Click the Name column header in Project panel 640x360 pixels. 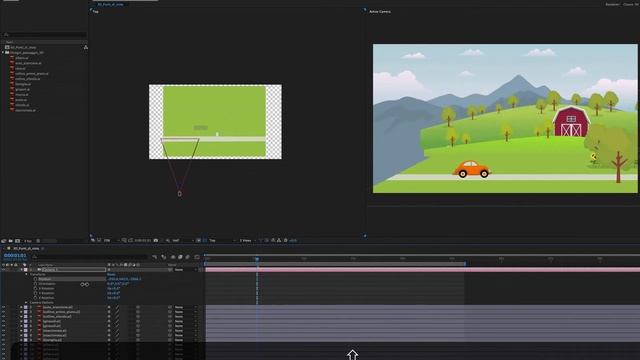click(9, 42)
